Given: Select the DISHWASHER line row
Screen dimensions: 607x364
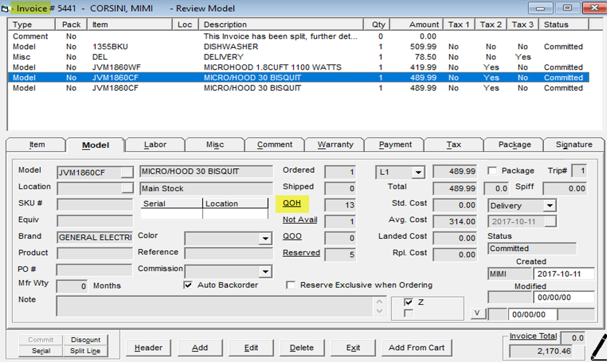Looking at the screenshot, I should click(298, 47).
